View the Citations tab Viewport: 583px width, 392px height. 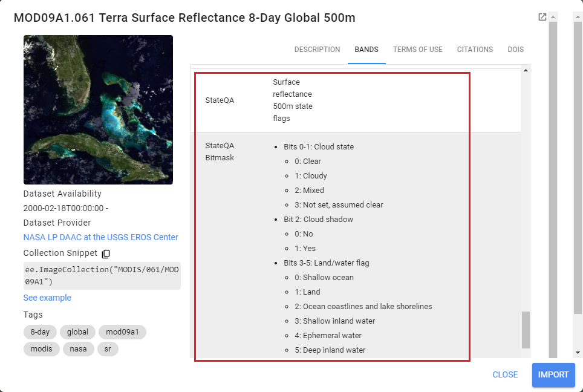pyautogui.click(x=475, y=50)
